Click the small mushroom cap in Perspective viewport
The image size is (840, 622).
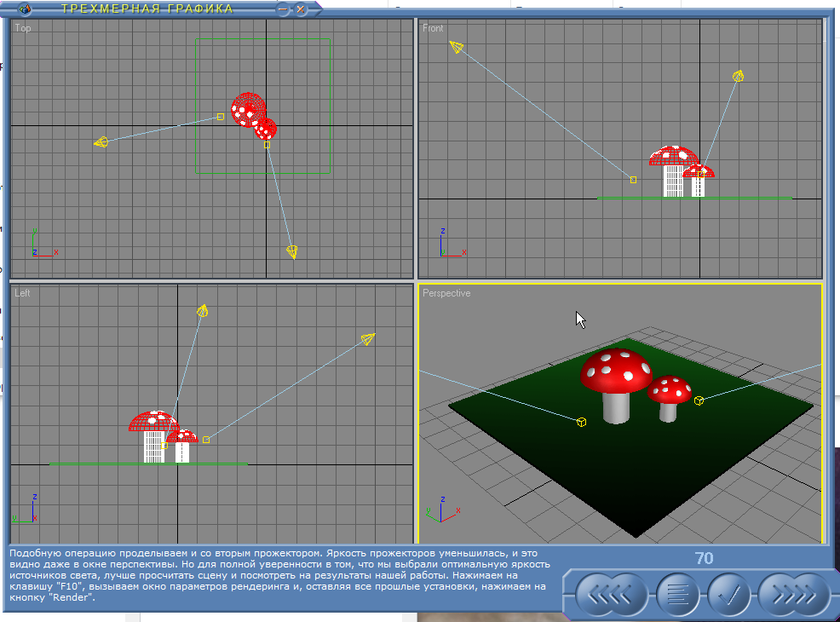point(669,389)
